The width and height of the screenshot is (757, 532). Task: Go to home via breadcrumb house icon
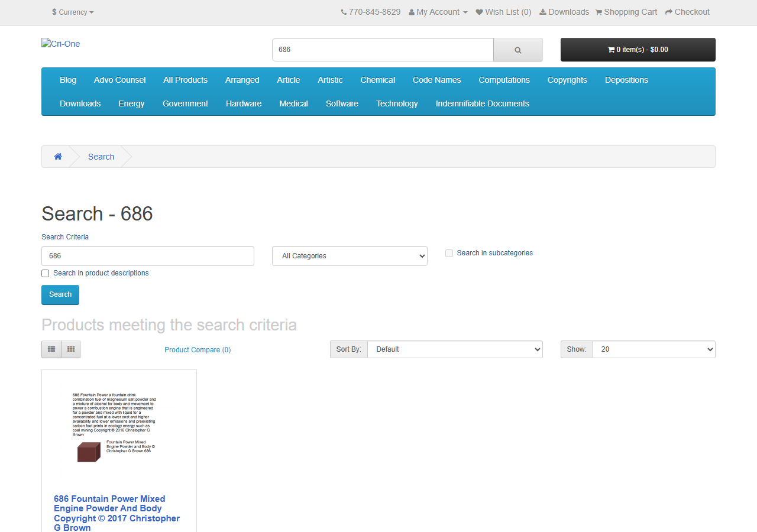coord(58,157)
